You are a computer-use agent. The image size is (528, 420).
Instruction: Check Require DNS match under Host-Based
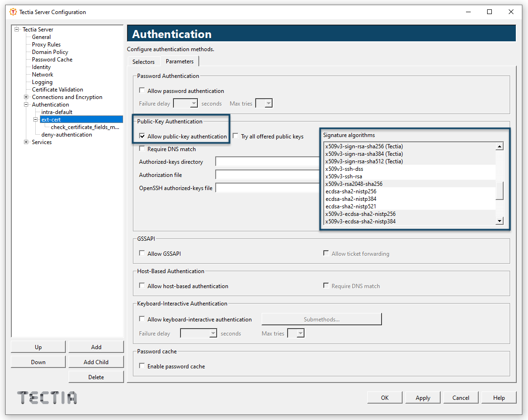326,285
